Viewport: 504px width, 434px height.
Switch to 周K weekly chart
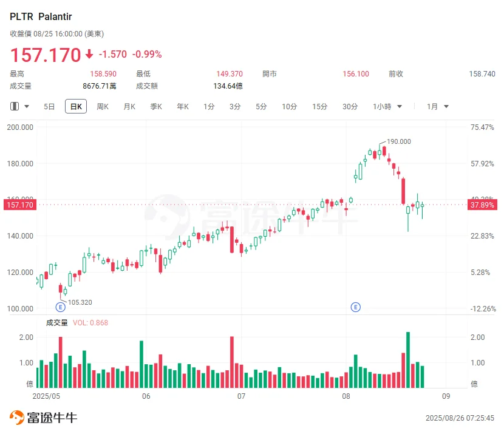point(103,107)
